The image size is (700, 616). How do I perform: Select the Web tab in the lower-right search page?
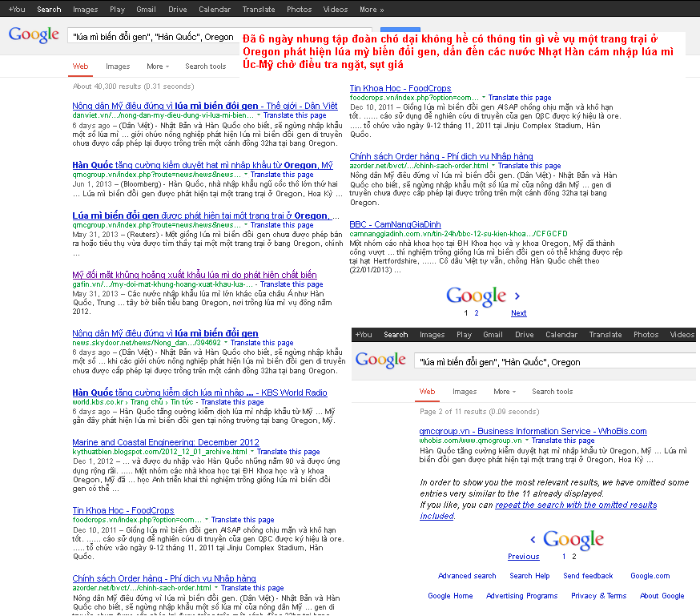(427, 392)
